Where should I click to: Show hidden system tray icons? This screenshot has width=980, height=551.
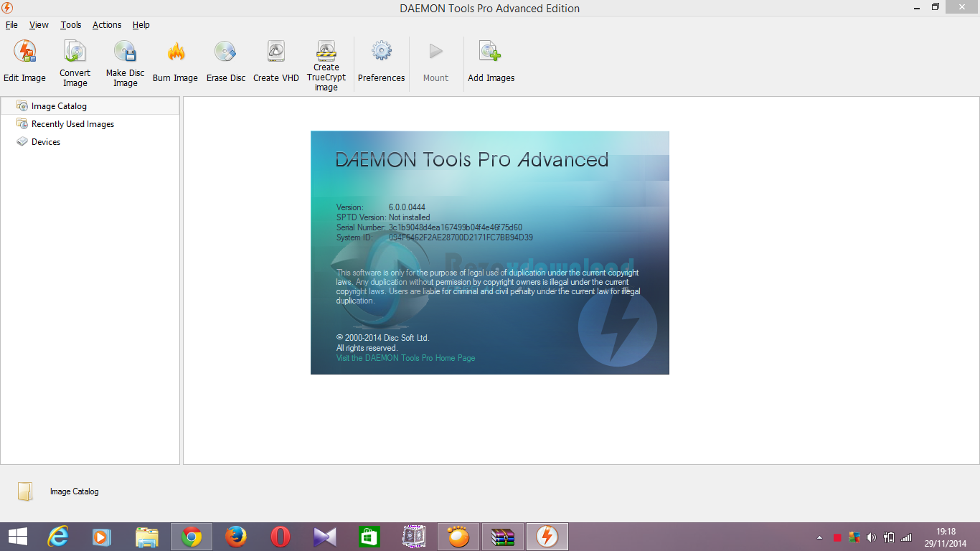click(819, 537)
